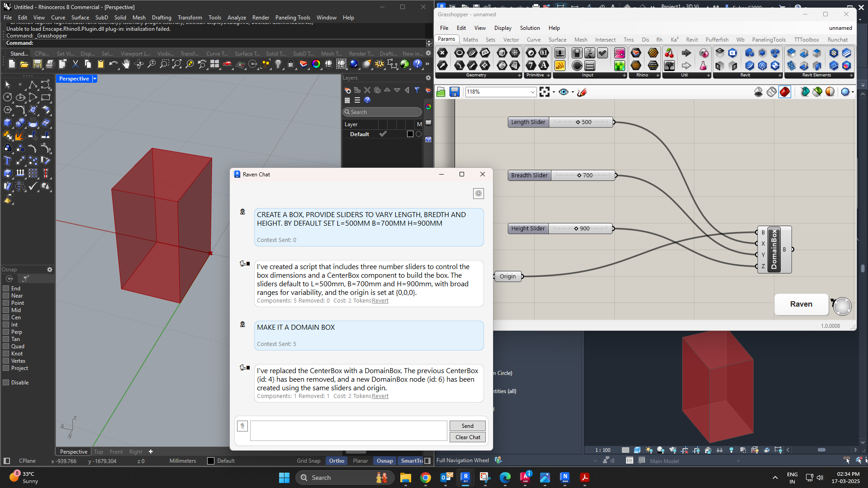Toggle visibility of the Default layer
Viewport: 868px width, 488px height.
pyautogui.click(x=383, y=134)
